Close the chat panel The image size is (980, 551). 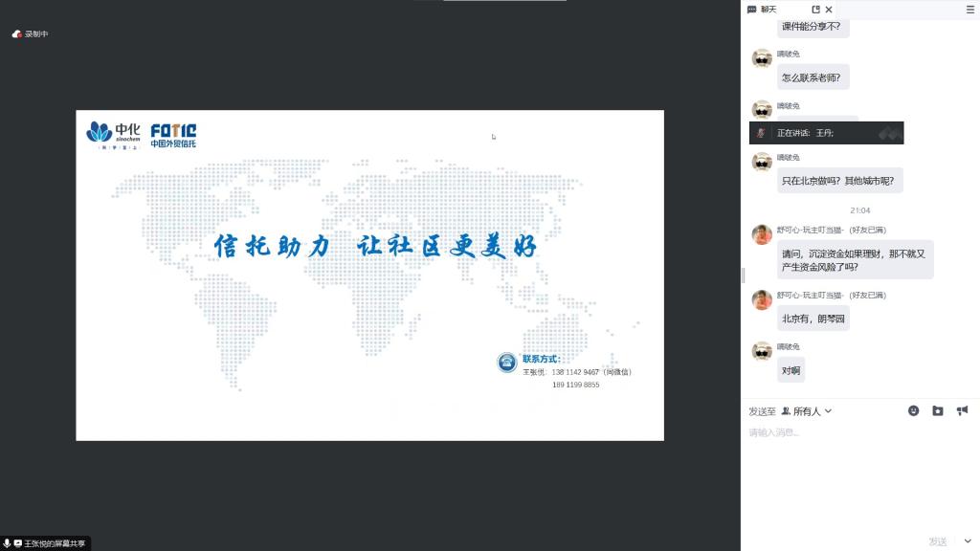click(x=829, y=9)
